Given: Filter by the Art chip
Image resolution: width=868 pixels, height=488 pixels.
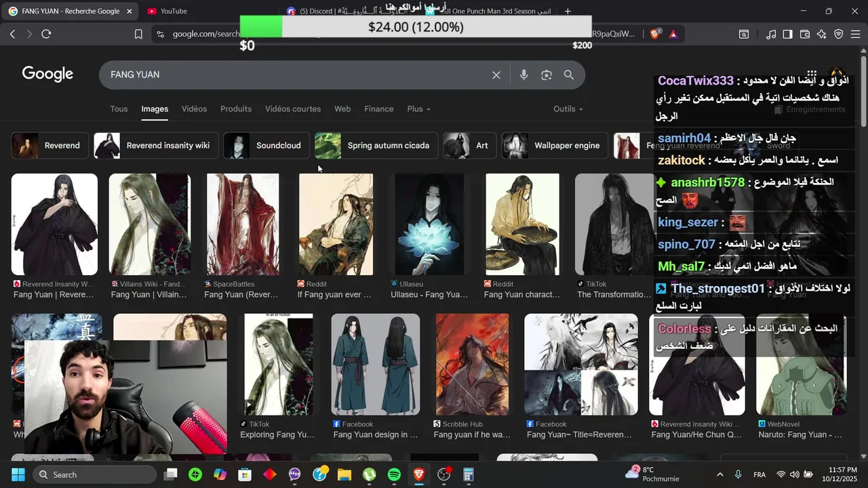Looking at the screenshot, I should pyautogui.click(x=470, y=146).
